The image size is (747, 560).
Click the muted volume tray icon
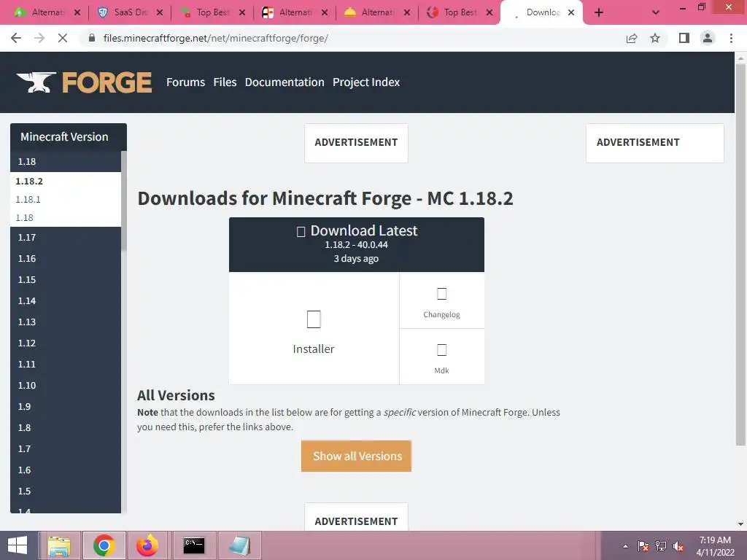pos(678,546)
